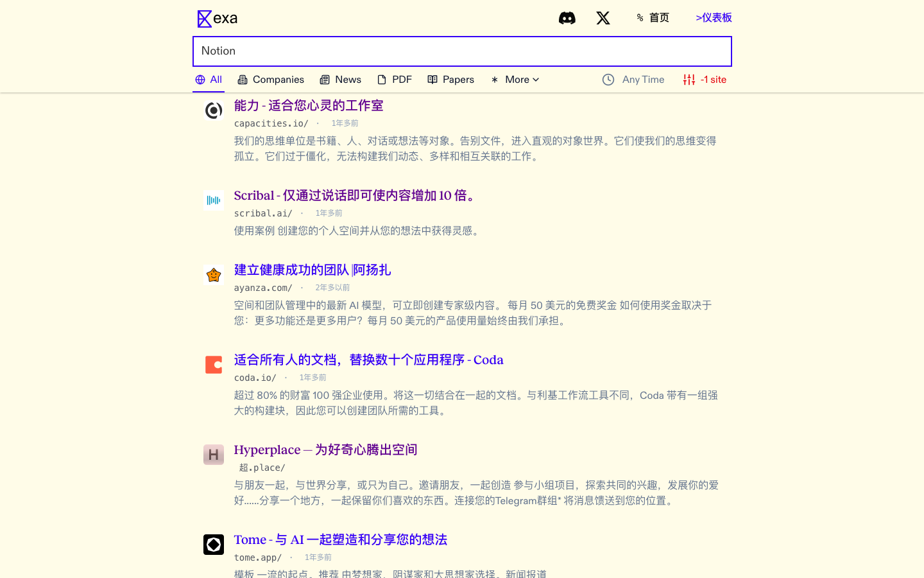Open the Discord community icon
The image size is (924, 578).
(x=567, y=18)
